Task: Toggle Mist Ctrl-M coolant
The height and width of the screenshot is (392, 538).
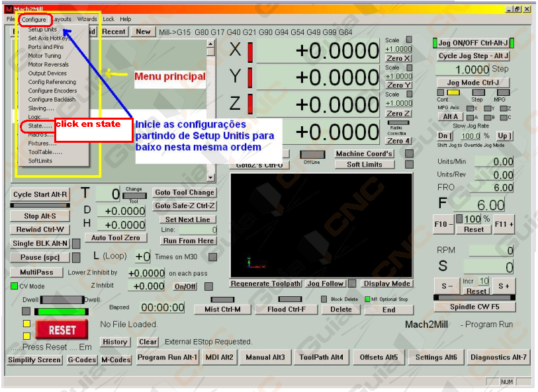Action: (x=223, y=309)
